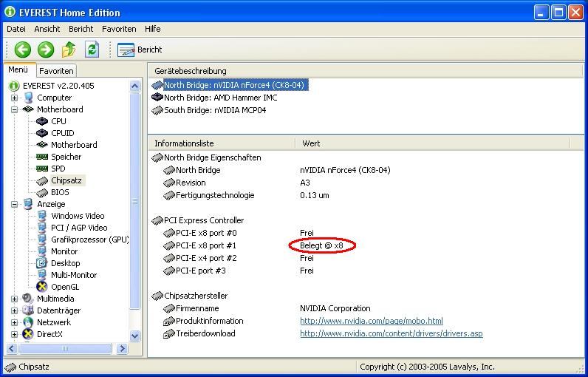Click the Computer icon in the tree
Screen dimensions: 588x377
28,98
